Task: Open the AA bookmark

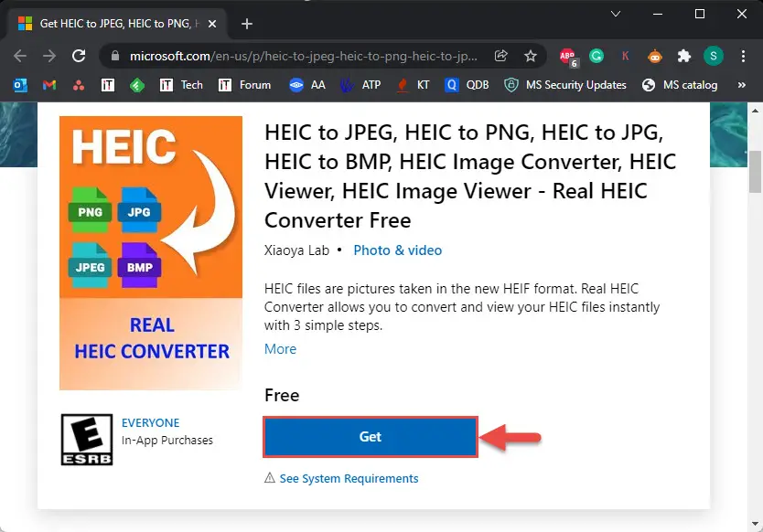Action: 307,85
